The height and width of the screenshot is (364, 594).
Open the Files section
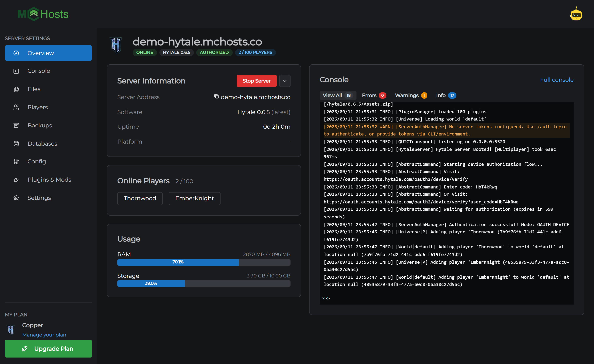pyautogui.click(x=48, y=89)
